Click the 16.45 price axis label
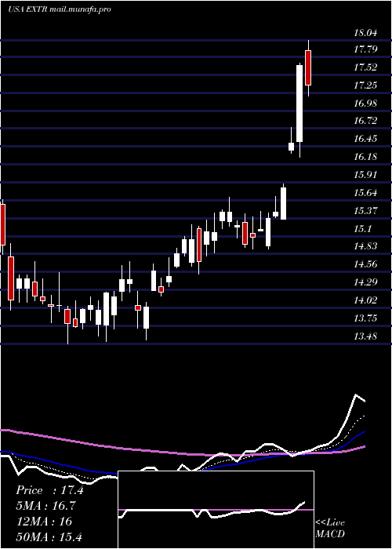The image size is (392, 549). coord(365,139)
